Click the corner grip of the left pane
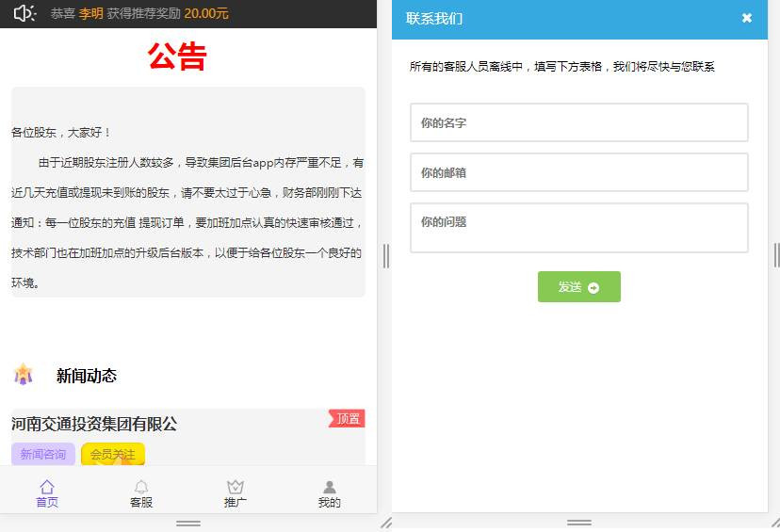 pyautogui.click(x=386, y=523)
